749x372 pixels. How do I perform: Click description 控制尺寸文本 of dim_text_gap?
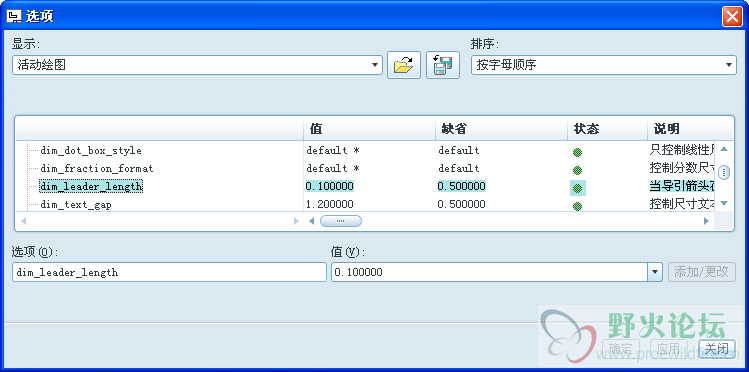point(682,204)
